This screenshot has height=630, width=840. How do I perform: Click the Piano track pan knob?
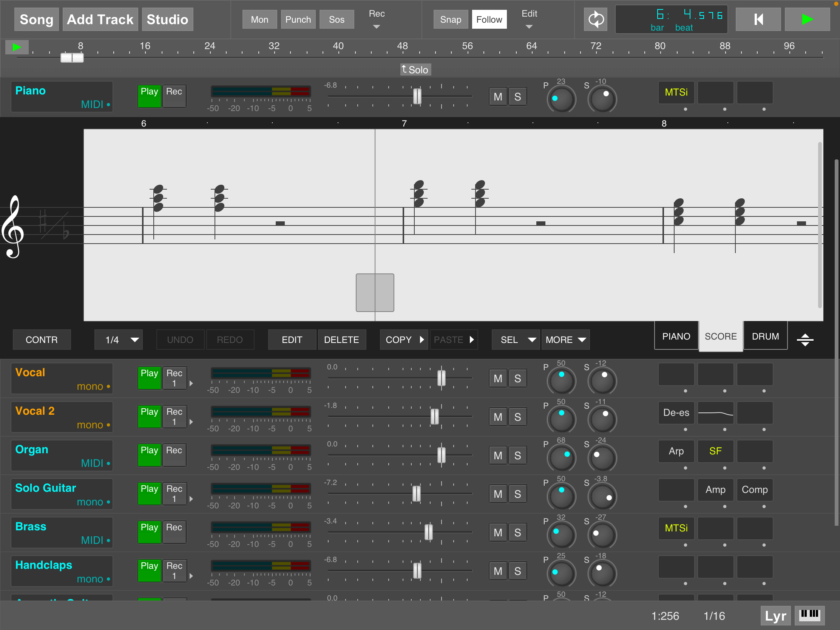pos(561,99)
